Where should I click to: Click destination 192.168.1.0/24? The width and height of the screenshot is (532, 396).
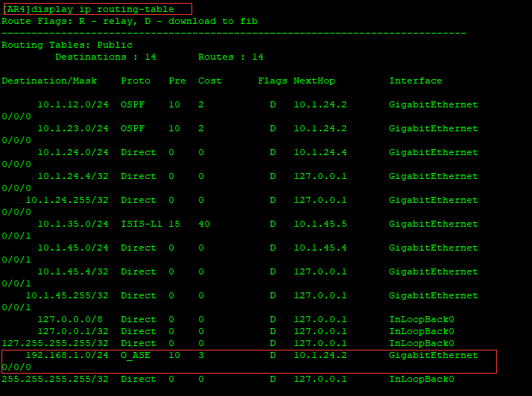click(x=67, y=355)
